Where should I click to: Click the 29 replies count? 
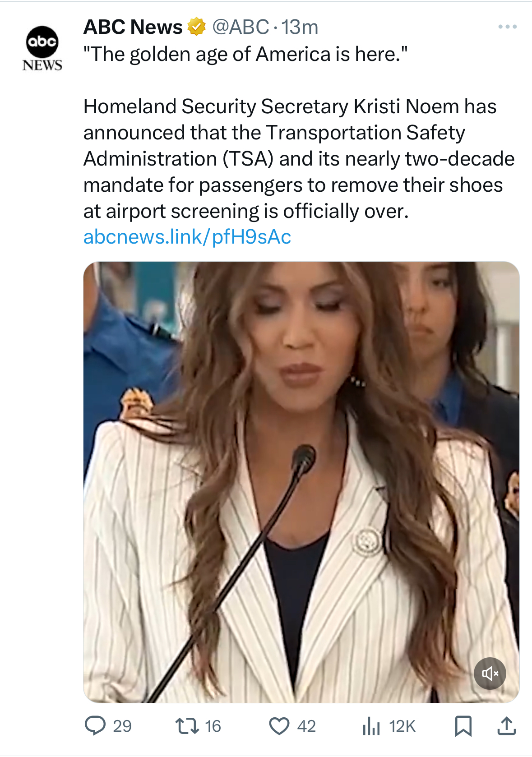[122, 726]
